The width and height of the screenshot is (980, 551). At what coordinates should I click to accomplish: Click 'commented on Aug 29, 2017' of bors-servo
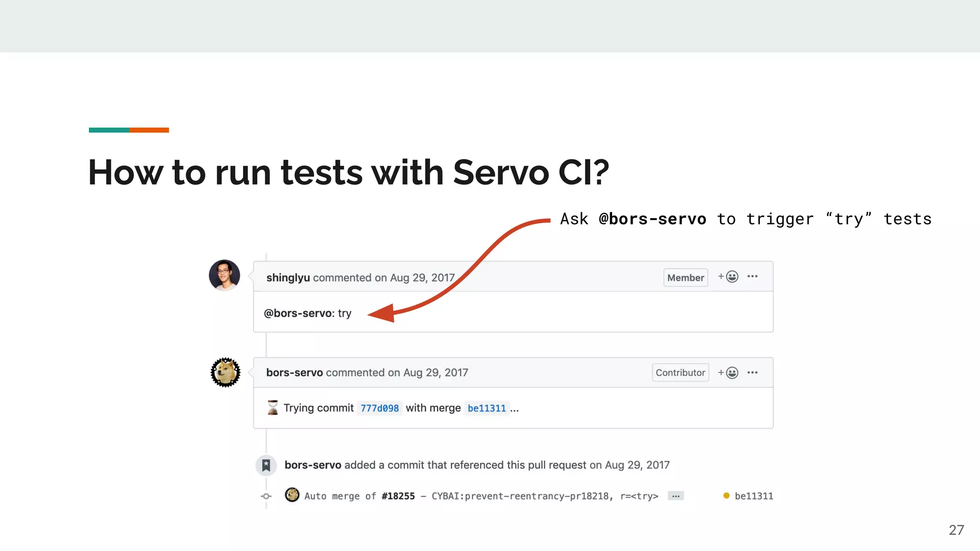point(397,373)
